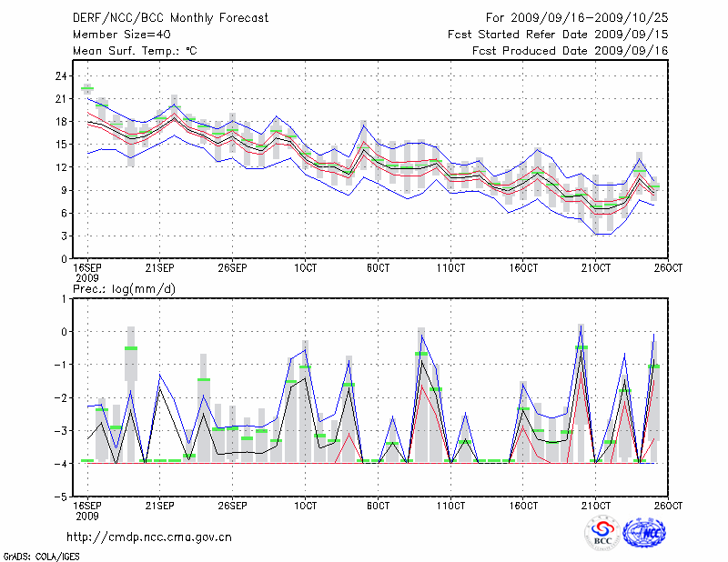This screenshot has height=562, width=728.
Task: Click the BCC logo
Action: click(x=602, y=534)
